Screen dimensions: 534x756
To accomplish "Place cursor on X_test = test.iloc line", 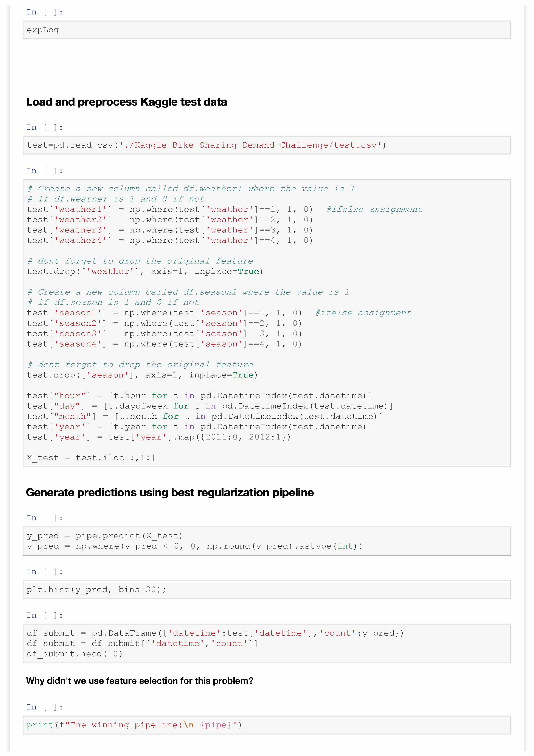I will pos(91,458).
